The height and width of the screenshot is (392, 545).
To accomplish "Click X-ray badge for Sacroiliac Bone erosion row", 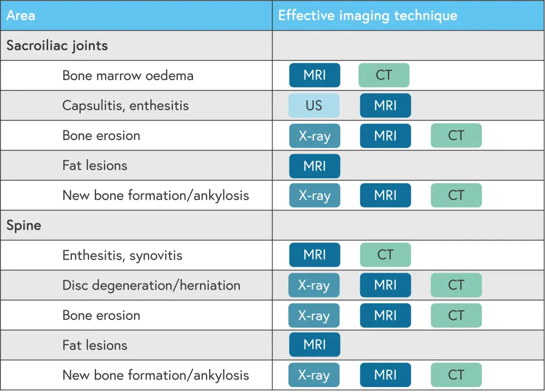I will coord(314,135).
